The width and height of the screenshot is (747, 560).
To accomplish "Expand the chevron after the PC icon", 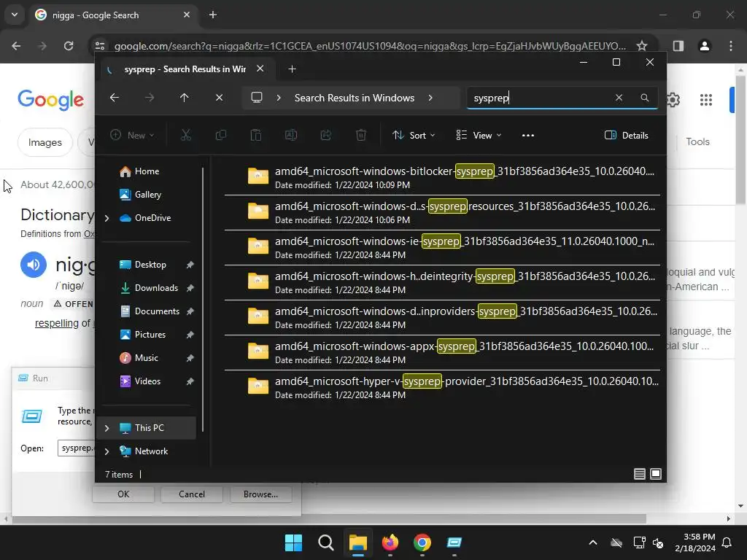I will click(x=279, y=98).
